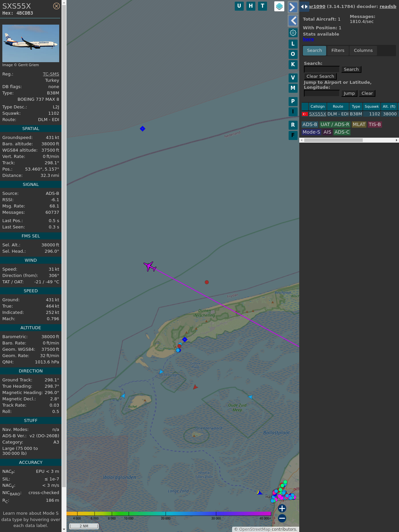The image size is (399, 532).
Task: Close the SXS55X aircraft info panel
Action: (x=57, y=6)
